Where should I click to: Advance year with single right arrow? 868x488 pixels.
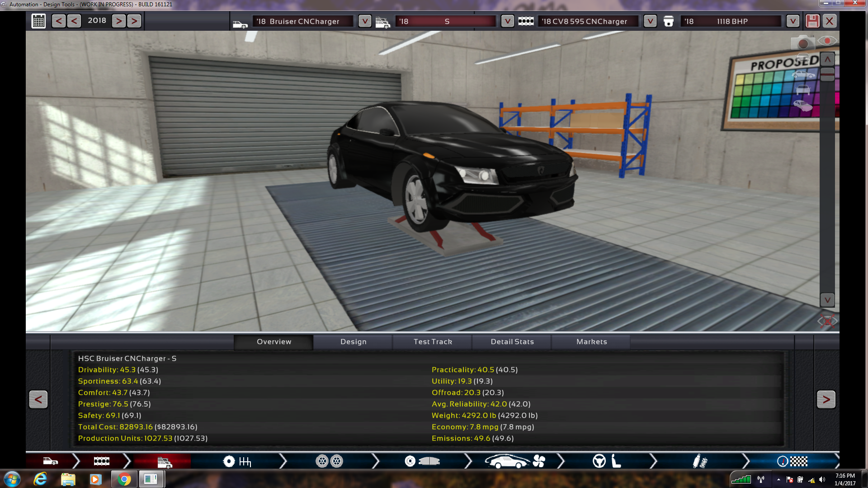point(119,21)
